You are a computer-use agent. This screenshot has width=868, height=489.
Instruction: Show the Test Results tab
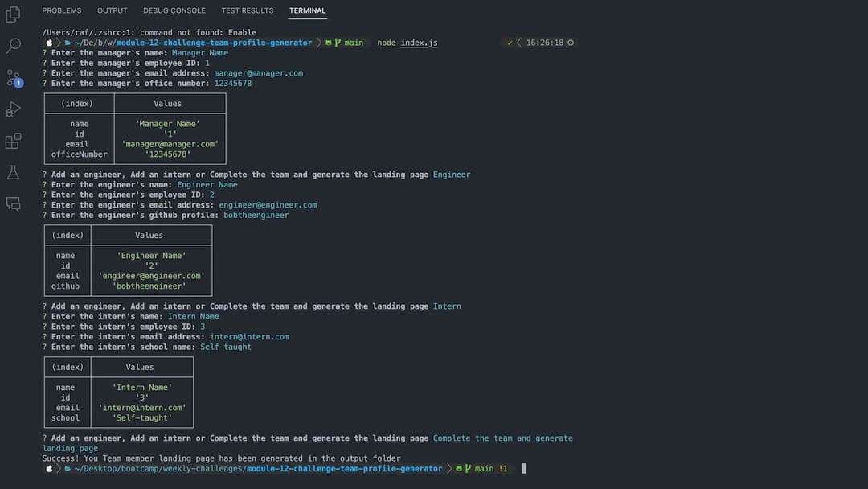248,10
